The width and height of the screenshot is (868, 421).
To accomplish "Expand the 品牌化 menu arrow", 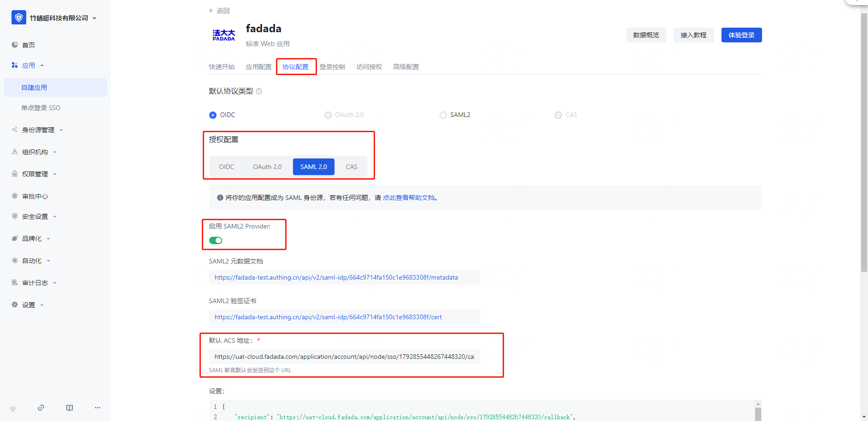I will 48,239.
